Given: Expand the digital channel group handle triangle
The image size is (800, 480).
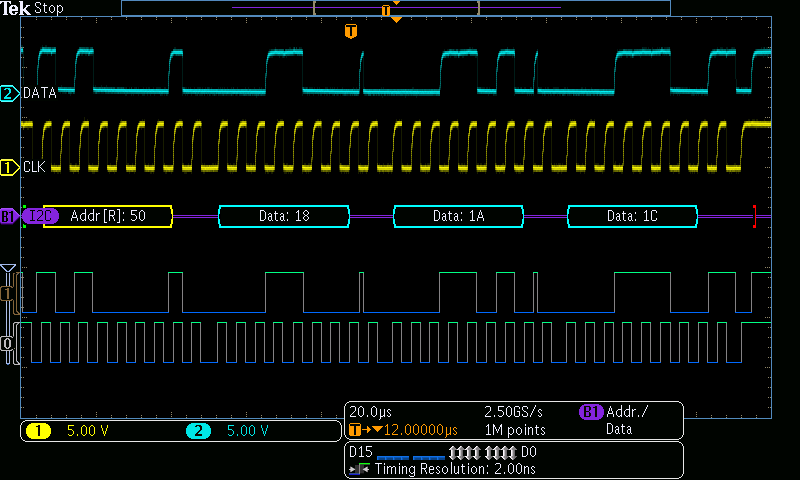Looking at the screenshot, I should click(8, 269).
